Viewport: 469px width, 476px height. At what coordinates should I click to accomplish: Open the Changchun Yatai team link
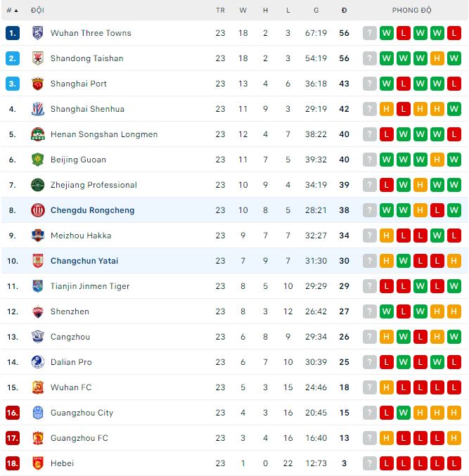(x=84, y=261)
